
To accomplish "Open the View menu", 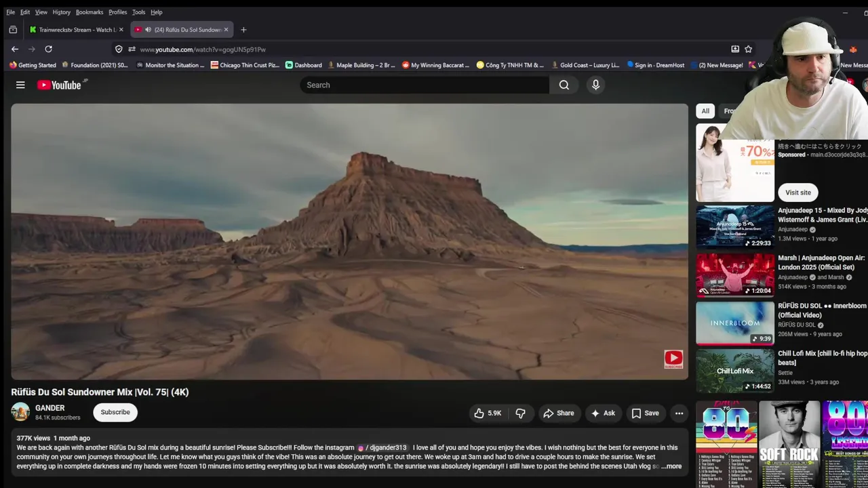I will tap(41, 12).
